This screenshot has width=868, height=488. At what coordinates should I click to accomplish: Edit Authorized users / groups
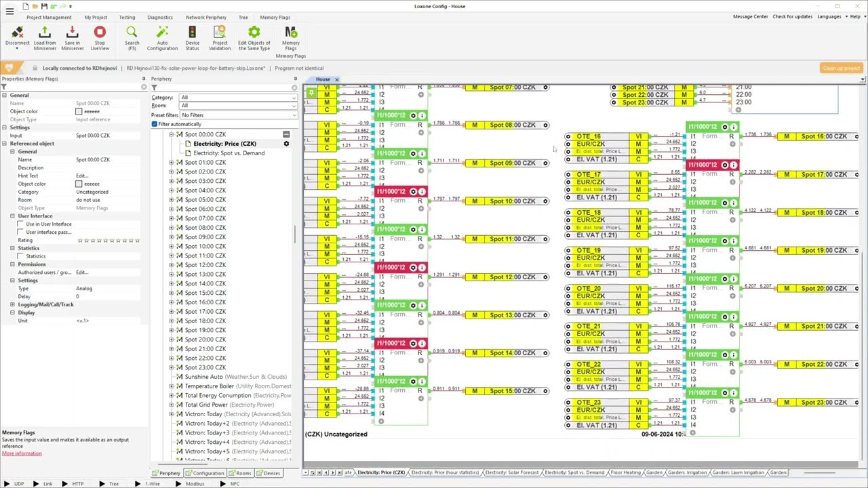click(108, 272)
